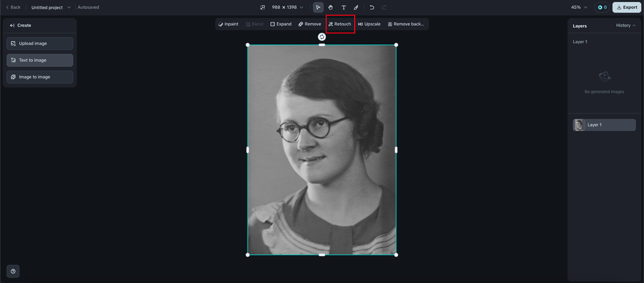Click the Blend tool

coord(255,24)
